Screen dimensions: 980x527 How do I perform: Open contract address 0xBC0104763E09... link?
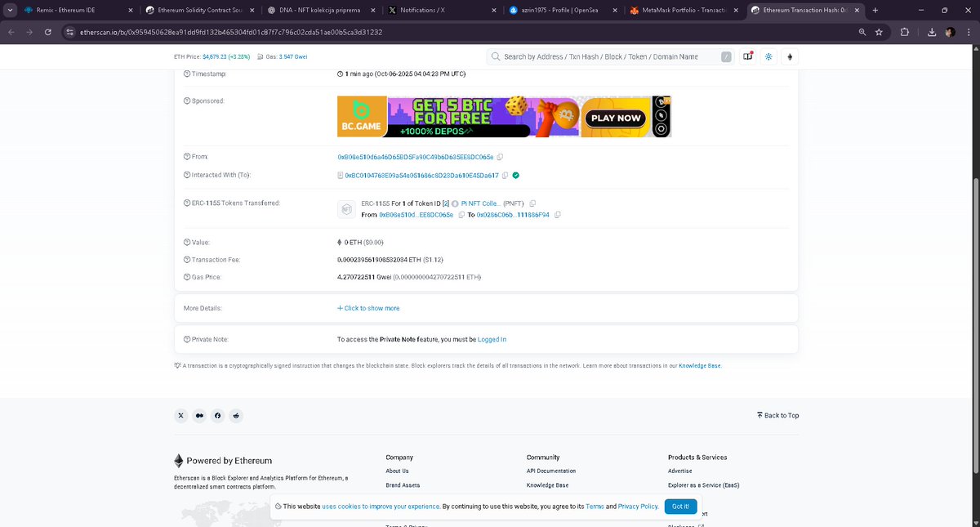tap(421, 176)
